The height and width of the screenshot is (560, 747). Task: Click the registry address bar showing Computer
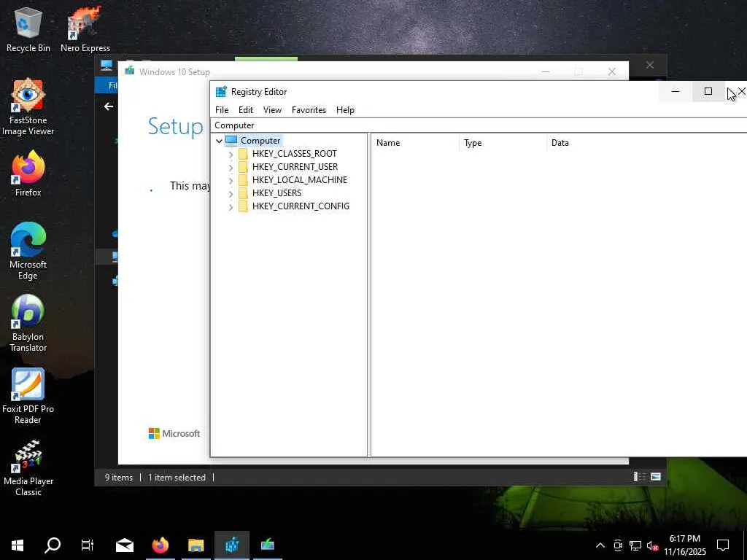tap(479, 125)
